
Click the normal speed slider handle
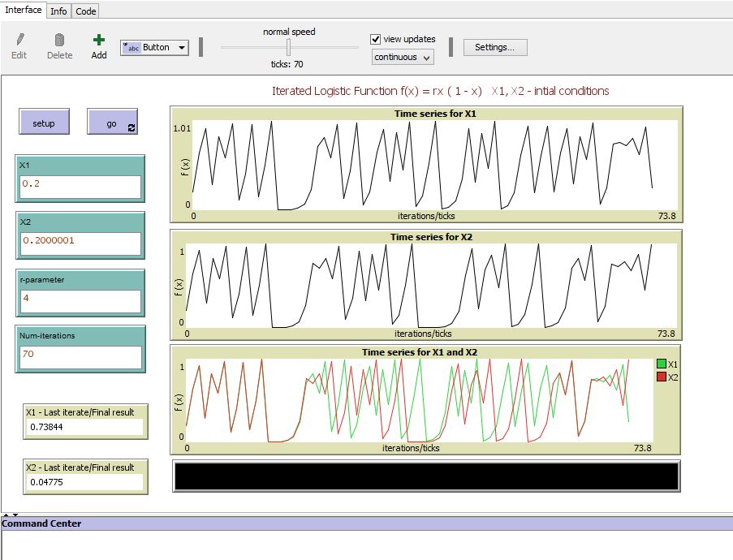click(288, 47)
